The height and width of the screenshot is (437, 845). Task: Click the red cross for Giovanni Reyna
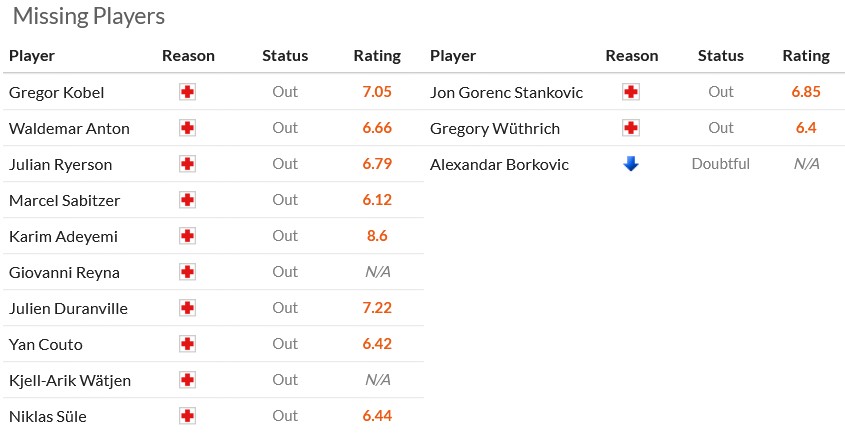pyautogui.click(x=188, y=272)
